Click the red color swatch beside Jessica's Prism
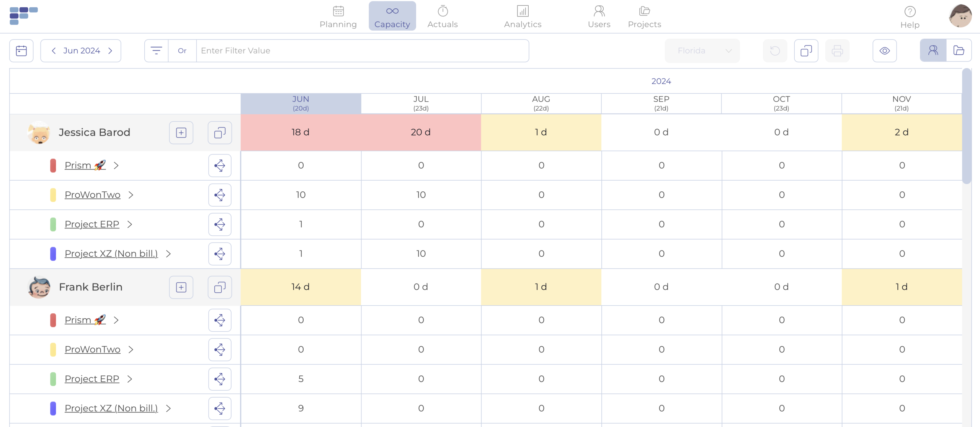980x427 pixels. tap(53, 165)
